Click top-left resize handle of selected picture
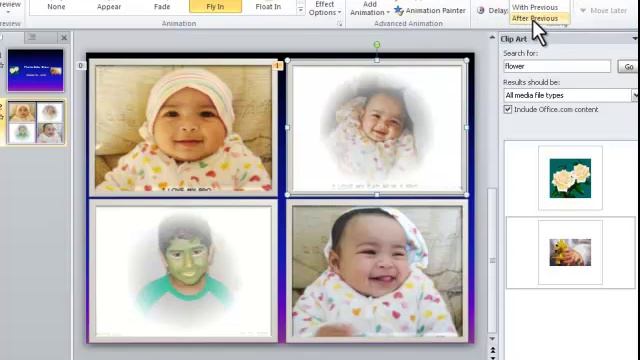The height and width of the screenshot is (360, 640). [x=287, y=60]
